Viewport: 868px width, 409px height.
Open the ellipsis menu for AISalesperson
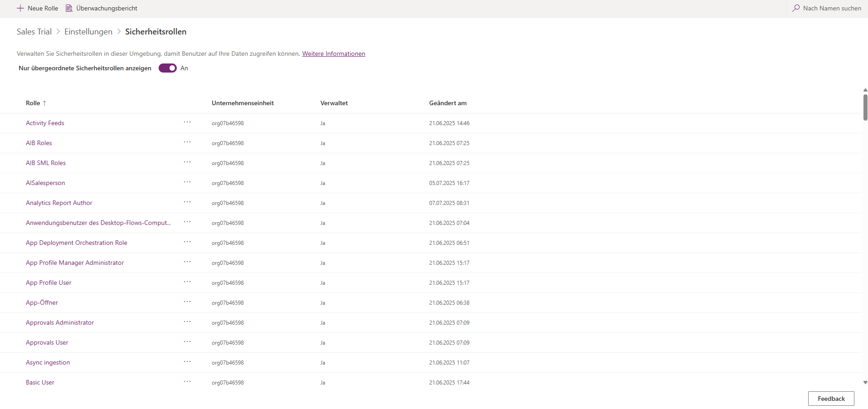pyautogui.click(x=187, y=182)
